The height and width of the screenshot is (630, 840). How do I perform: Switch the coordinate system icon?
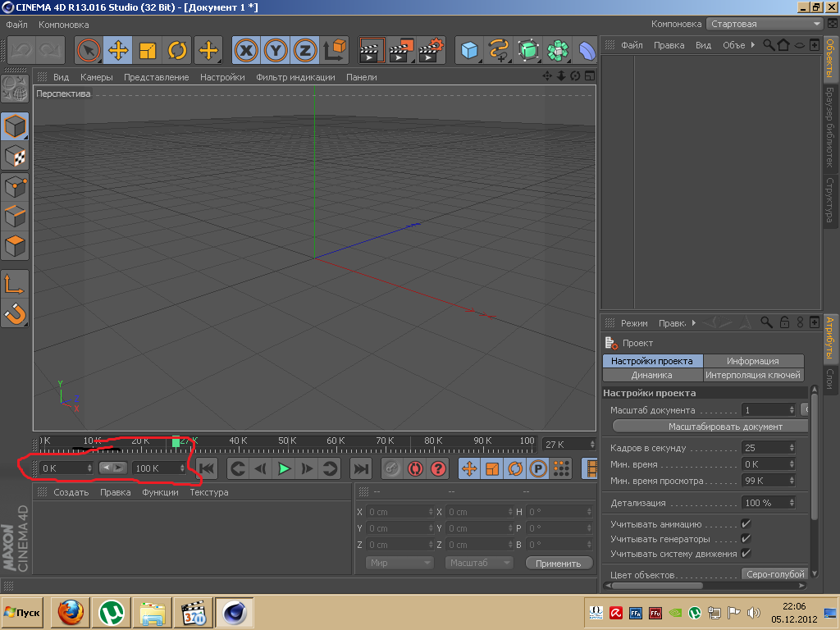pos(335,51)
